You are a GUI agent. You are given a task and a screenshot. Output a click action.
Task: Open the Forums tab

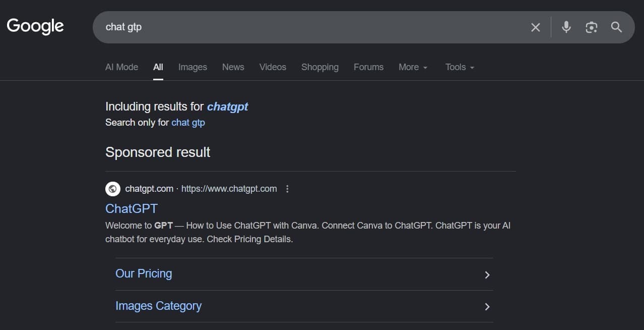[368, 67]
